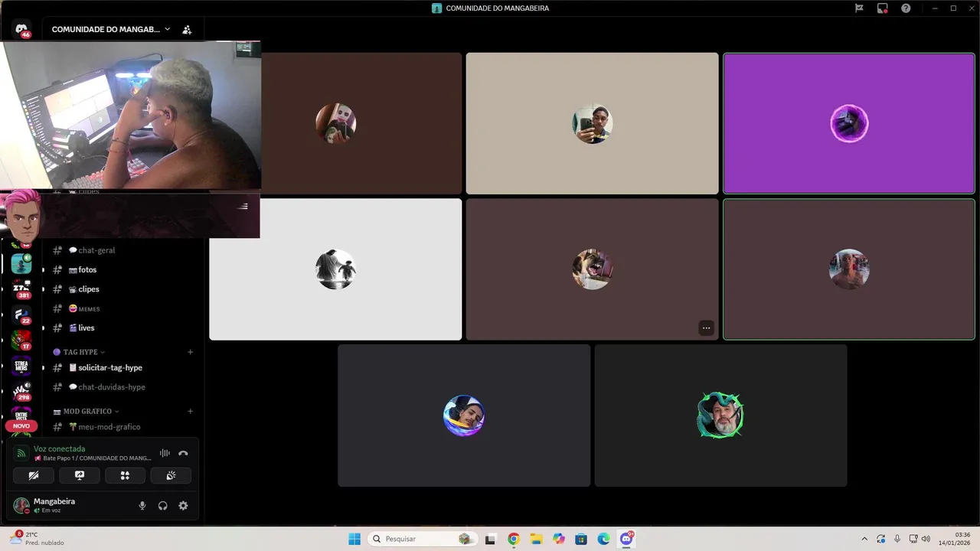Open the inbox icon in the title bar

882,8
